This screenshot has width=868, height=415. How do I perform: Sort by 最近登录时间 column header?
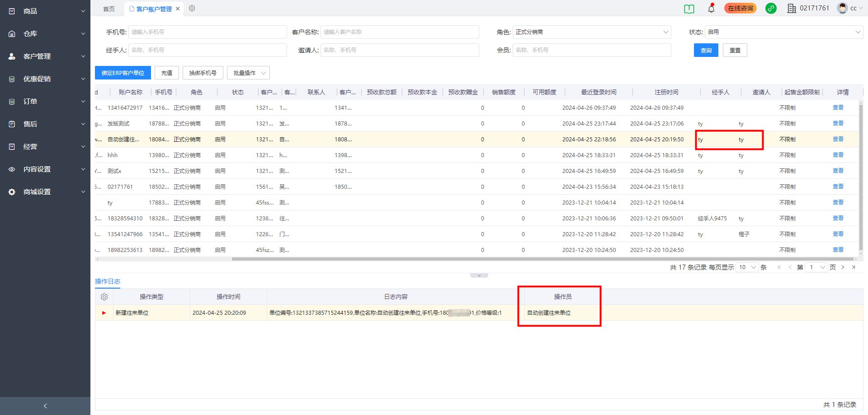[599, 92]
